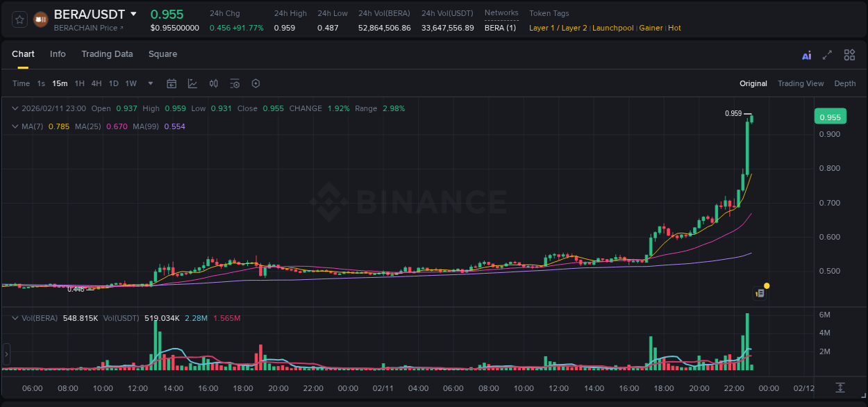Click the fullscreen expand arrows icon

point(826,55)
